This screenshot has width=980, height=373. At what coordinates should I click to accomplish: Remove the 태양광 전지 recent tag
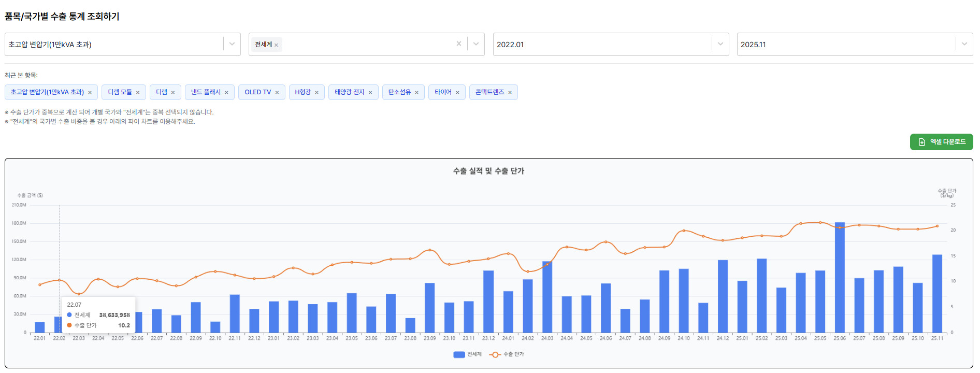coord(370,93)
